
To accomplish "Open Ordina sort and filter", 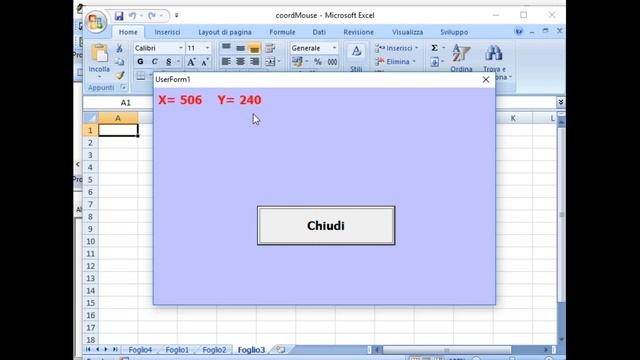I will coord(461,58).
